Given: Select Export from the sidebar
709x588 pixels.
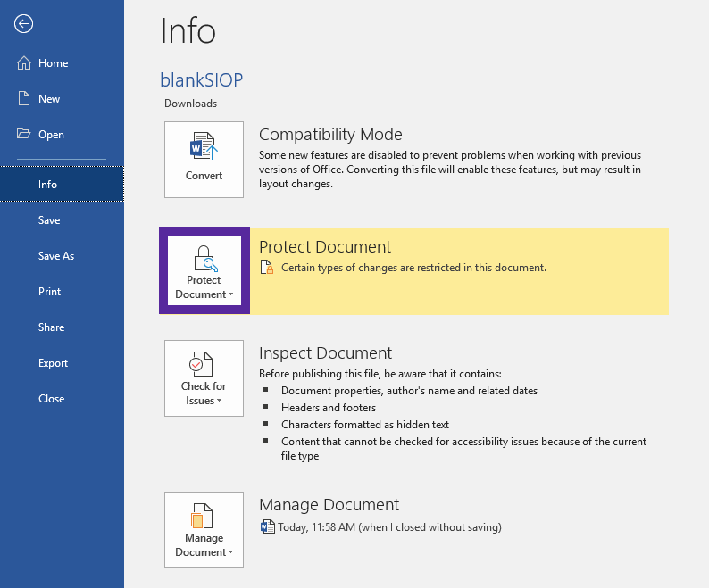Looking at the screenshot, I should tap(62, 363).
